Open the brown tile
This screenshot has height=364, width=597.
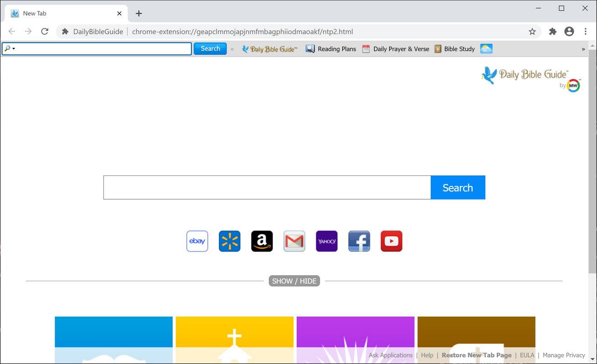pos(476,340)
